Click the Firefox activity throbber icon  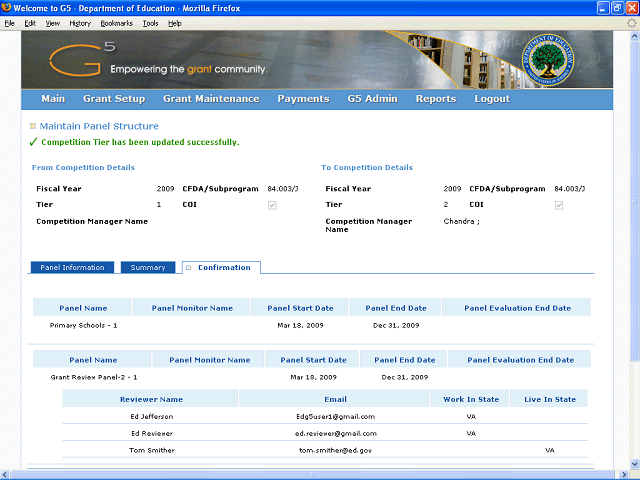[x=630, y=22]
